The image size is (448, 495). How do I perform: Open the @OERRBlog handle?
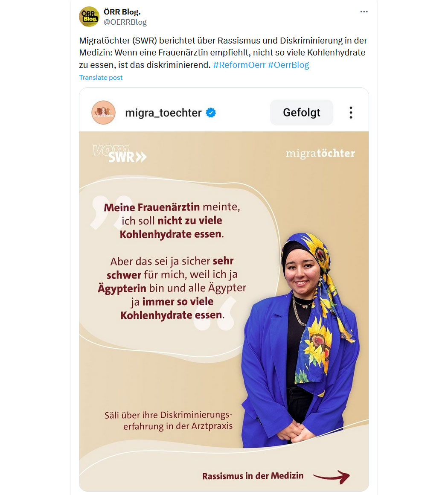click(x=125, y=22)
